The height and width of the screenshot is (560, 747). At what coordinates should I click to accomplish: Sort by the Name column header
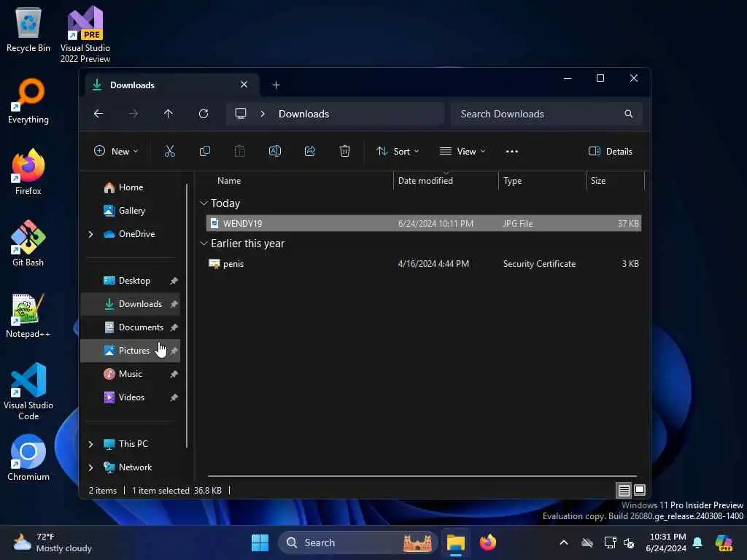coord(300,181)
